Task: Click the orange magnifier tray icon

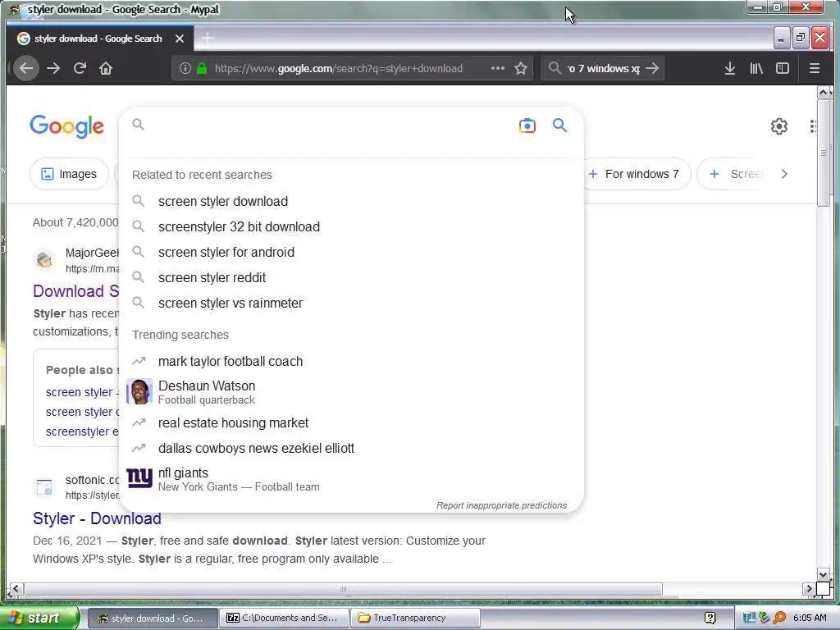Action: click(x=779, y=618)
